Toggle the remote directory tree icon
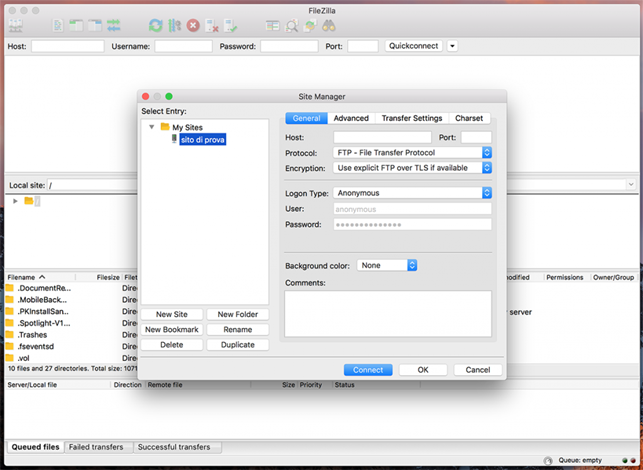The width and height of the screenshot is (643, 470). [x=95, y=26]
